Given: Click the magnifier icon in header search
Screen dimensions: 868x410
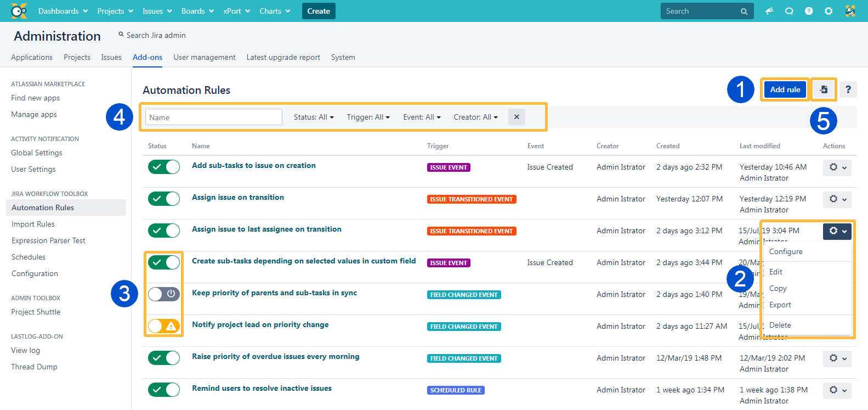Looking at the screenshot, I should tap(744, 12).
